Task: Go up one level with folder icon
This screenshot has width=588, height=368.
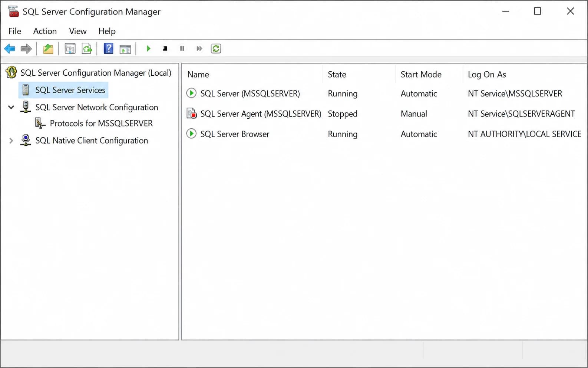Action: click(48, 49)
